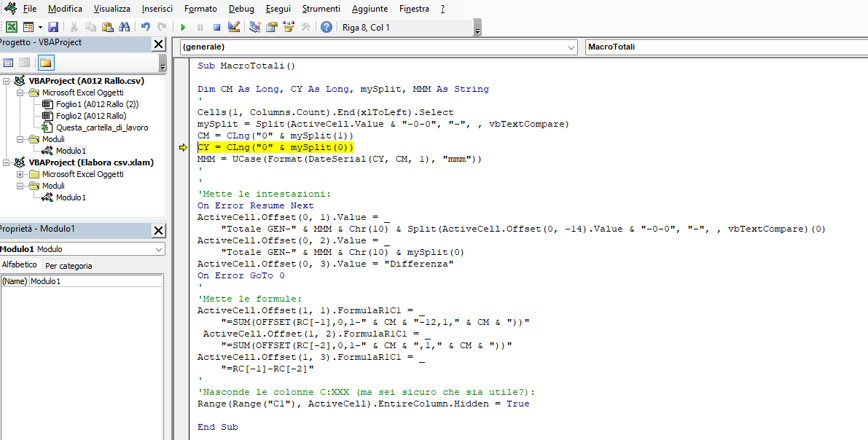Click the Paste clipboard icon
Image resolution: width=868 pixels, height=440 pixels.
(108, 27)
